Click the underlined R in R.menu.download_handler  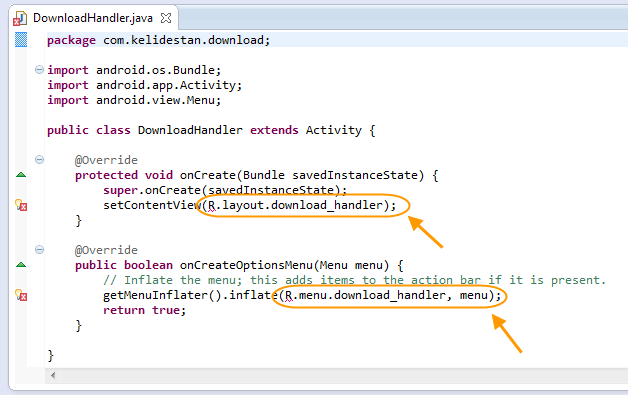coord(288,296)
